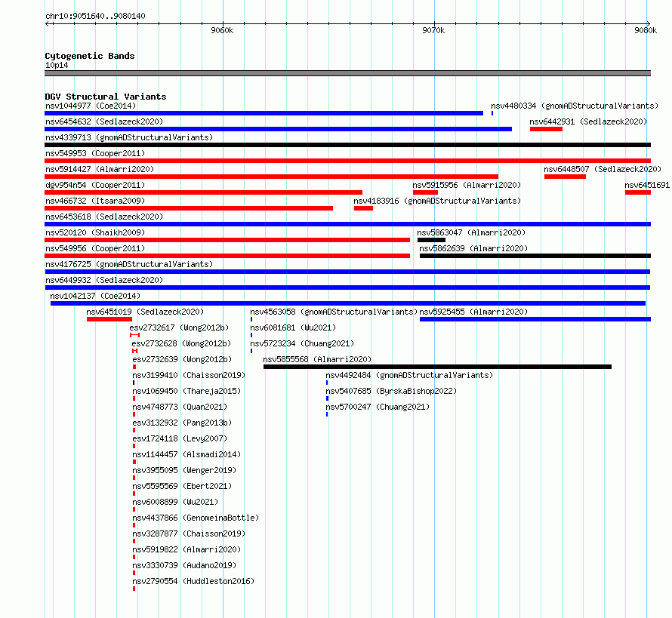672x618 pixels.
Task: Click esv1724118 (Levy2007) label
Action: point(180,438)
